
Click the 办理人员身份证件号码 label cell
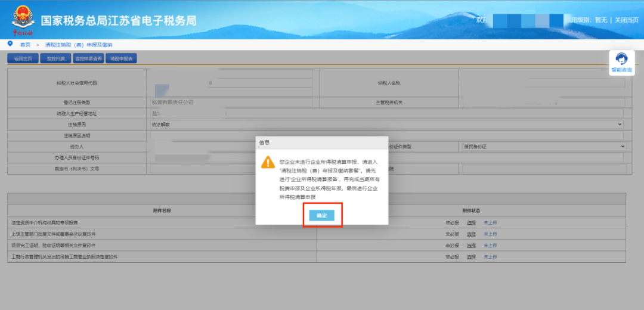tap(77, 157)
